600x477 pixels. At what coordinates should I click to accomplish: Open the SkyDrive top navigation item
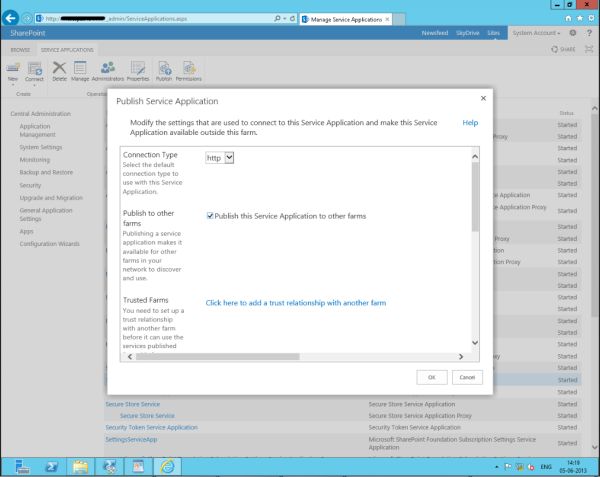point(468,33)
